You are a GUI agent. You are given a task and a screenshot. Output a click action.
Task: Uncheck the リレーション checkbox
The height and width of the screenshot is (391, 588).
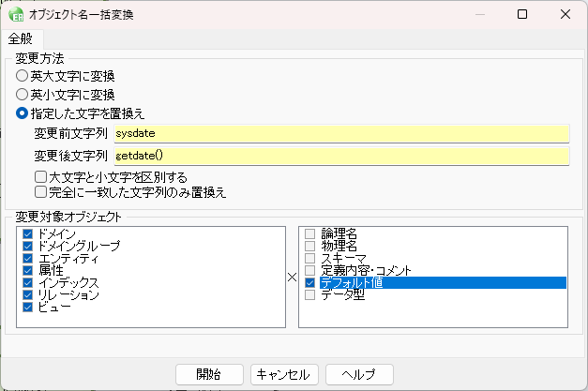coord(27,295)
